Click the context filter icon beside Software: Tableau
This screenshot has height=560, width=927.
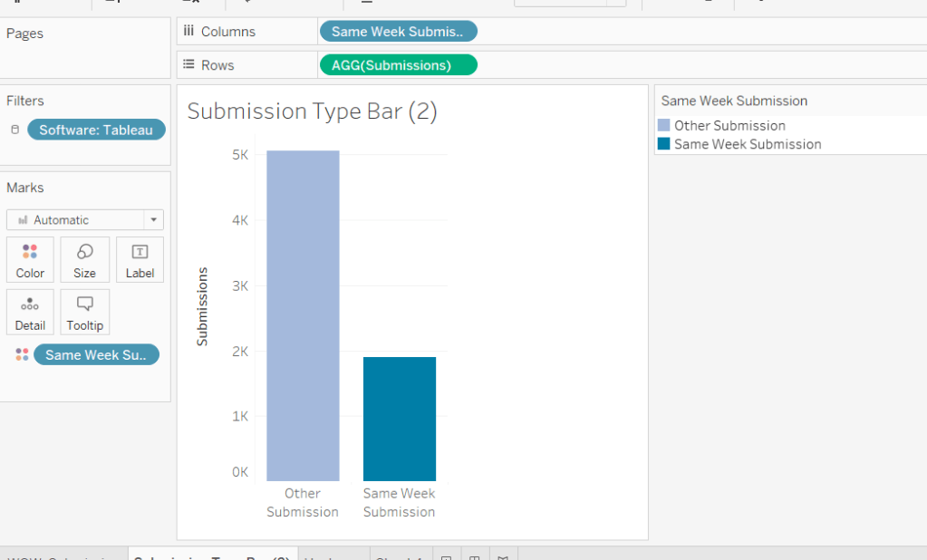pos(14,130)
